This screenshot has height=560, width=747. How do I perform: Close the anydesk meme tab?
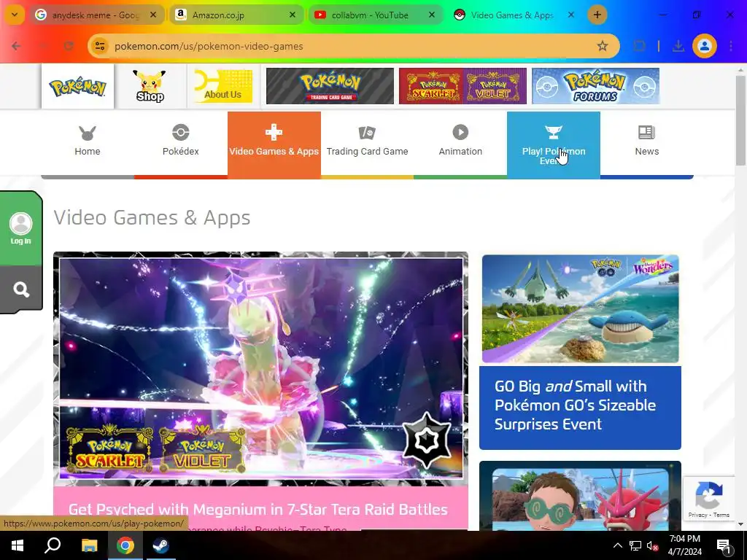pos(153,15)
